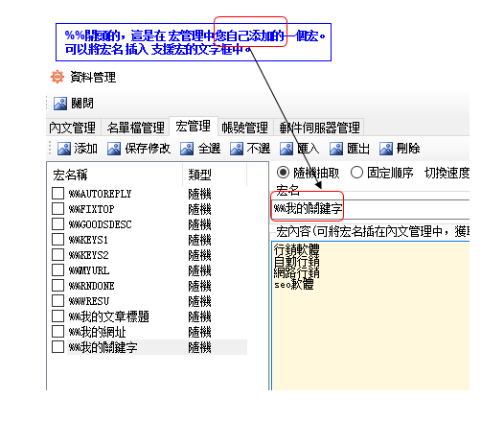
Task: Click the 匯出 export icon
Action: tap(336, 149)
